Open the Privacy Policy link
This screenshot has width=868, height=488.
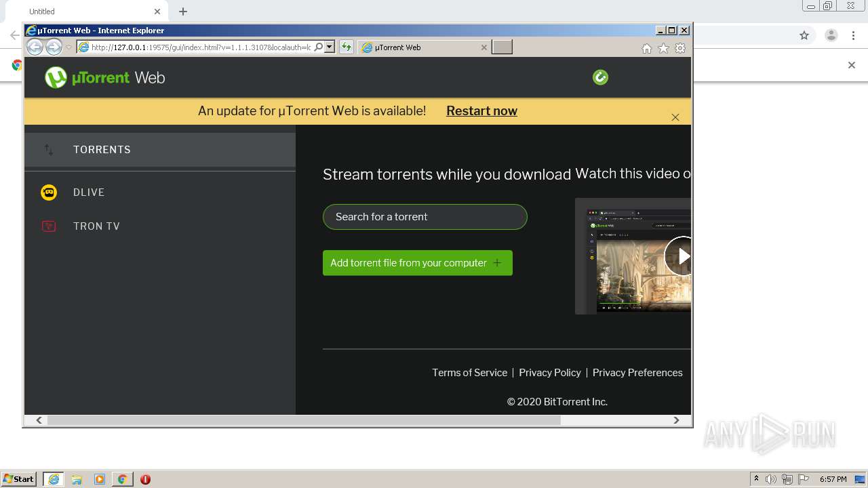[550, 373]
